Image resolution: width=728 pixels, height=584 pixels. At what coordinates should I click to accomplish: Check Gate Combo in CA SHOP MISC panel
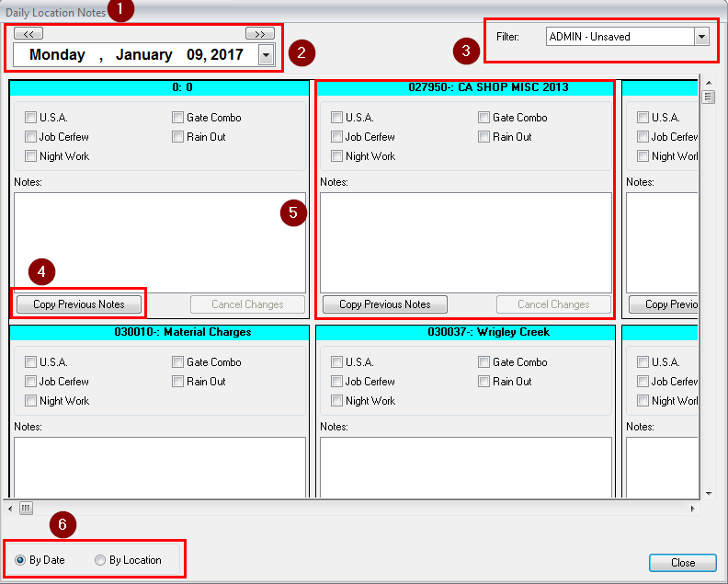[x=484, y=118]
